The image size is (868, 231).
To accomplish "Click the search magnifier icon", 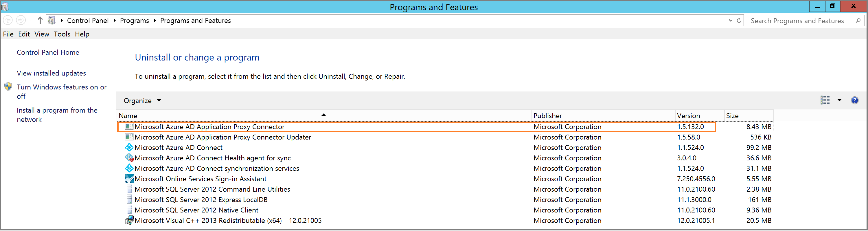I will pyautogui.click(x=858, y=21).
